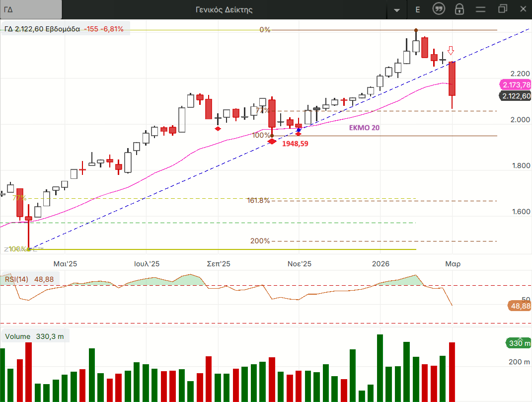
Task: Select the EKMO 20 moving average label
Action: (x=364, y=128)
